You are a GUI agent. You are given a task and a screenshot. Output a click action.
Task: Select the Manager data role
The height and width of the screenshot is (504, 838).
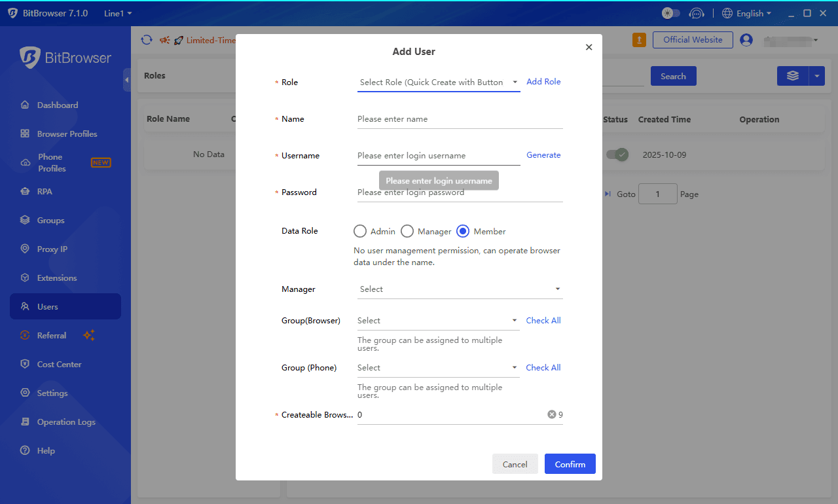(x=407, y=231)
